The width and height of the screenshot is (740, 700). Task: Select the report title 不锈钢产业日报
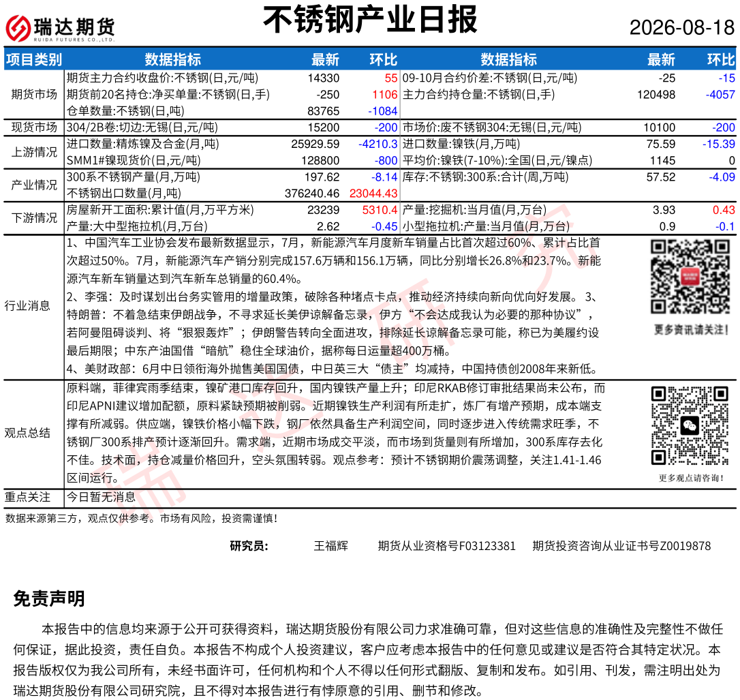[370, 20]
